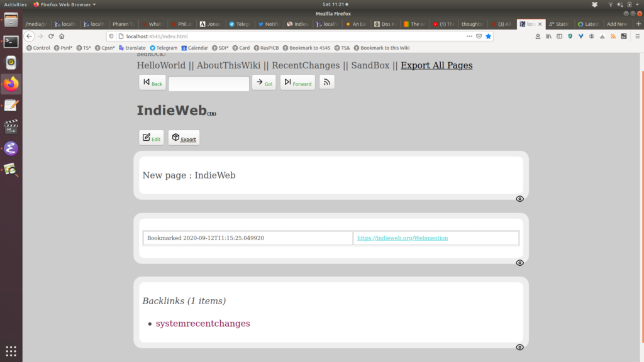Viewport: 644px width, 362px height.
Task: Open the Sat 11:21 clock menu
Action: point(335,4)
